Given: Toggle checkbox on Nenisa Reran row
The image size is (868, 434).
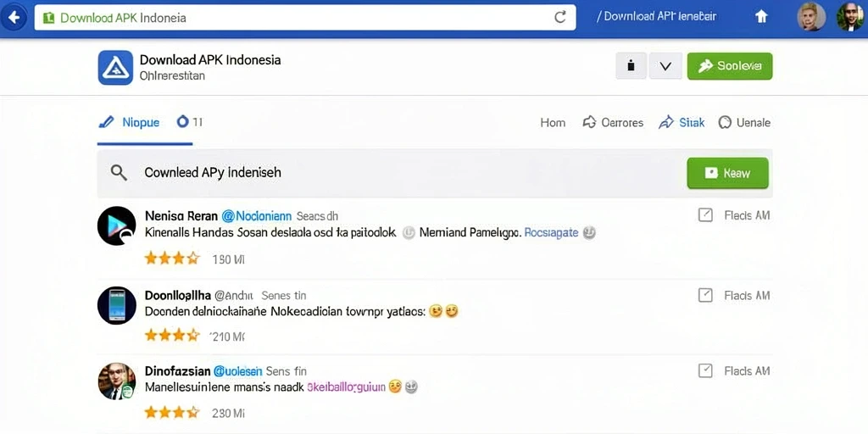Looking at the screenshot, I should click(705, 215).
